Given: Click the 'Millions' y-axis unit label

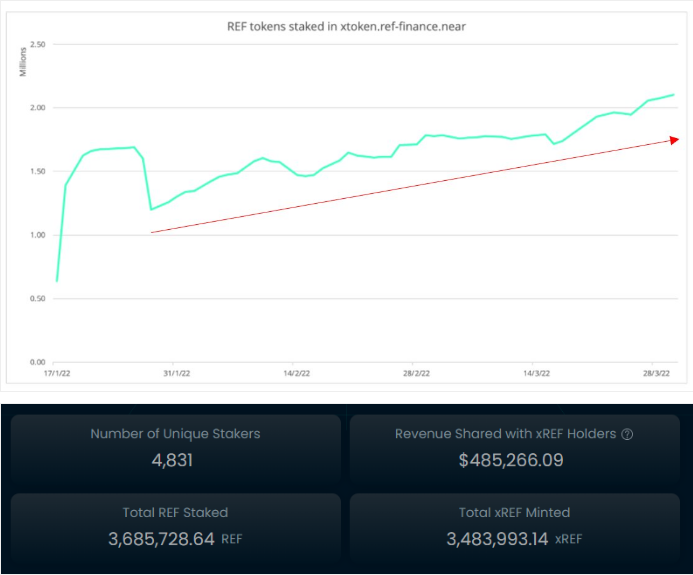Looking at the screenshot, I should tap(23, 62).
